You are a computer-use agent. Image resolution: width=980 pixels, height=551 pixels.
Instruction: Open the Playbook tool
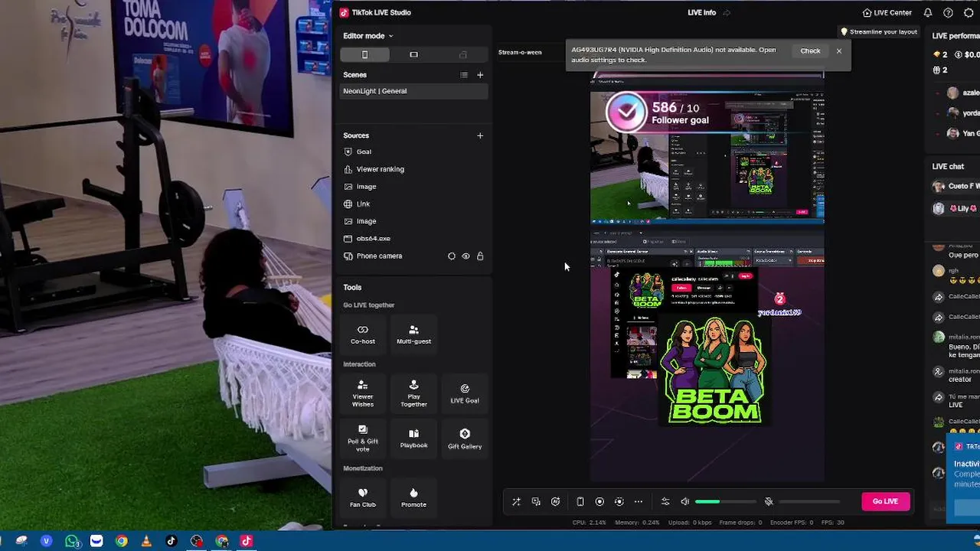coord(413,438)
